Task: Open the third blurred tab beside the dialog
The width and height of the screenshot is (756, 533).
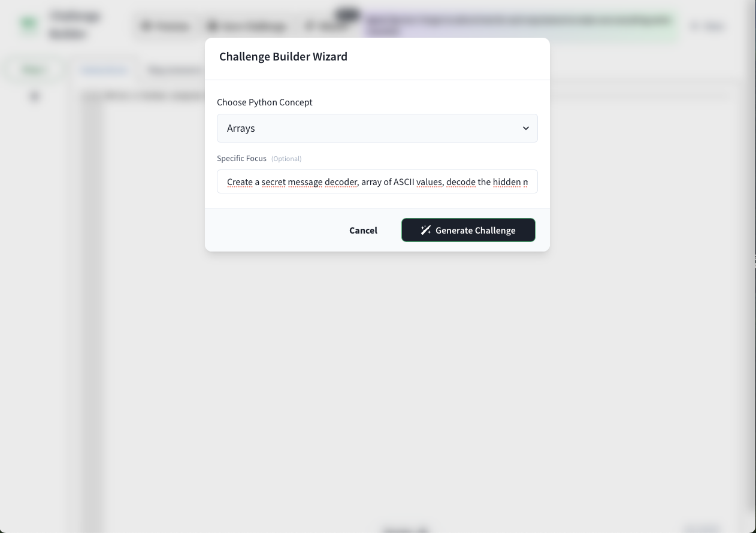Action: tap(175, 70)
